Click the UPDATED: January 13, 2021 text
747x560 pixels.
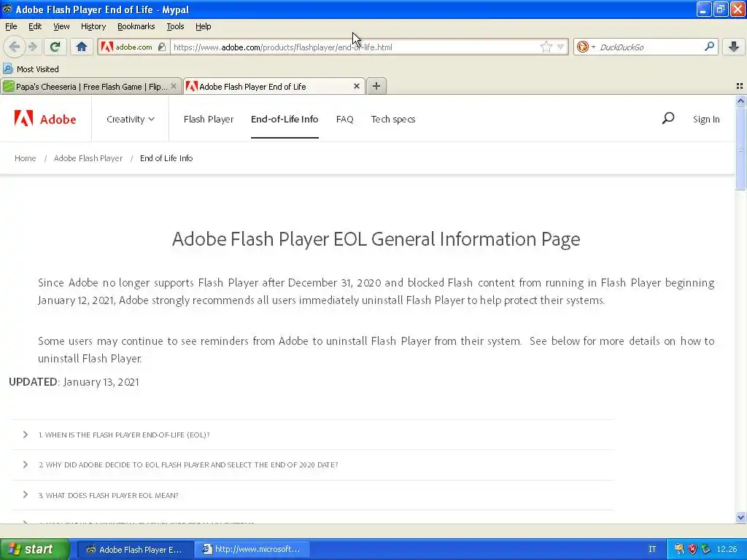coord(74,382)
